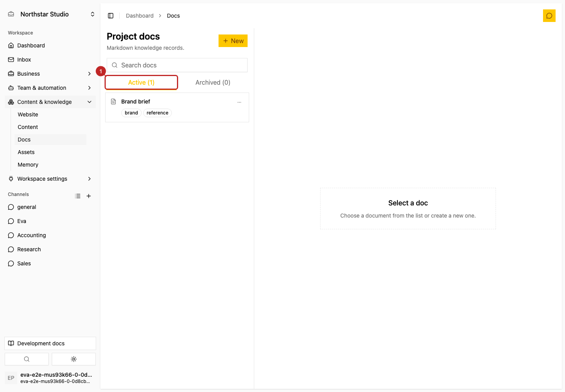Open the general channel
565x392 pixels.
pos(50,207)
